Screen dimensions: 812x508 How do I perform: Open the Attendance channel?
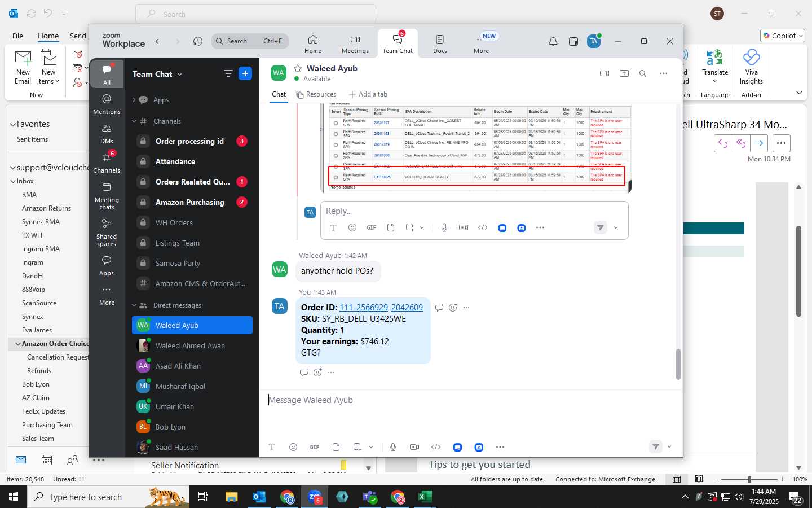point(192,161)
